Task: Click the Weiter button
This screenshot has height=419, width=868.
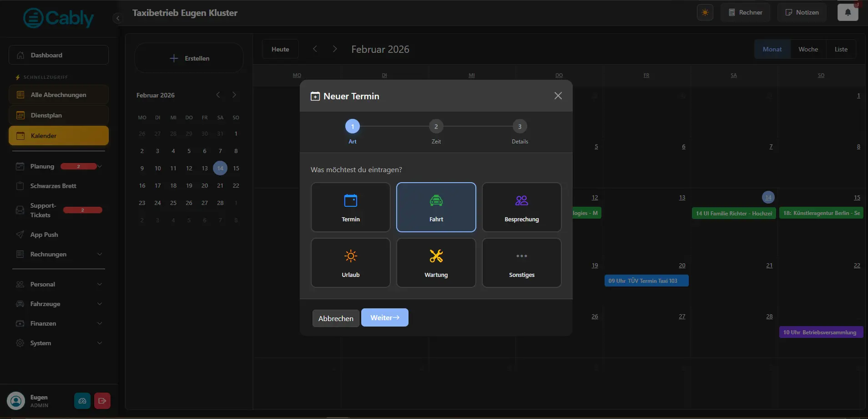Action: [384, 317]
